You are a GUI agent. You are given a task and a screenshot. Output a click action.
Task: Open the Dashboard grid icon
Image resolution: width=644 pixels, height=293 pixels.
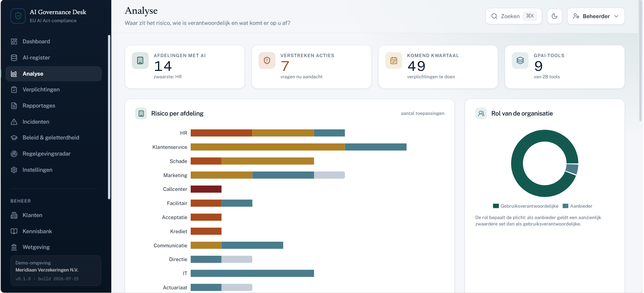14,42
